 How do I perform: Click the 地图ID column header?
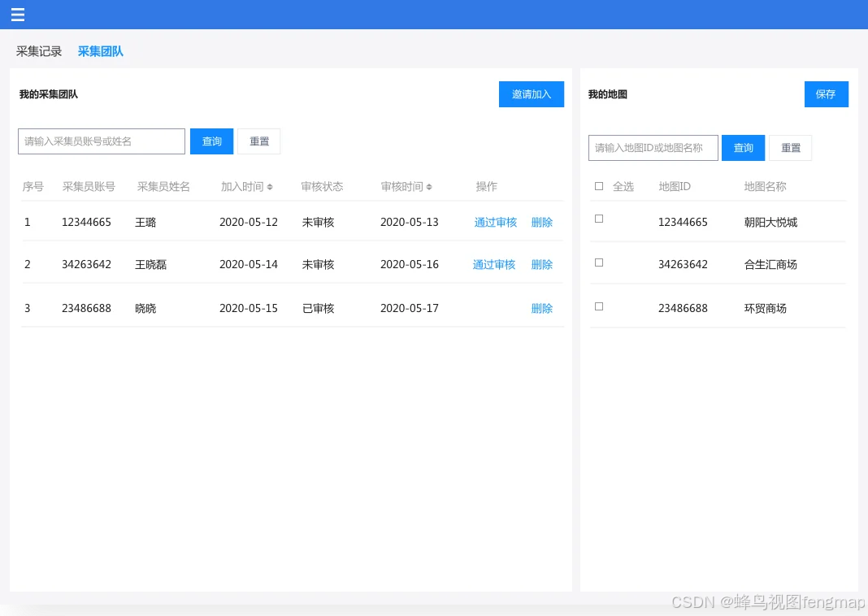click(675, 187)
